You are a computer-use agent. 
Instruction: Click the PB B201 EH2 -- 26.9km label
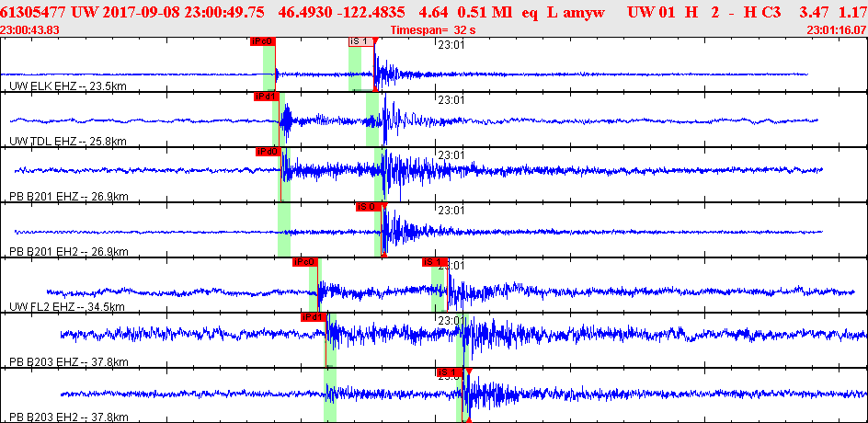[x=69, y=252]
